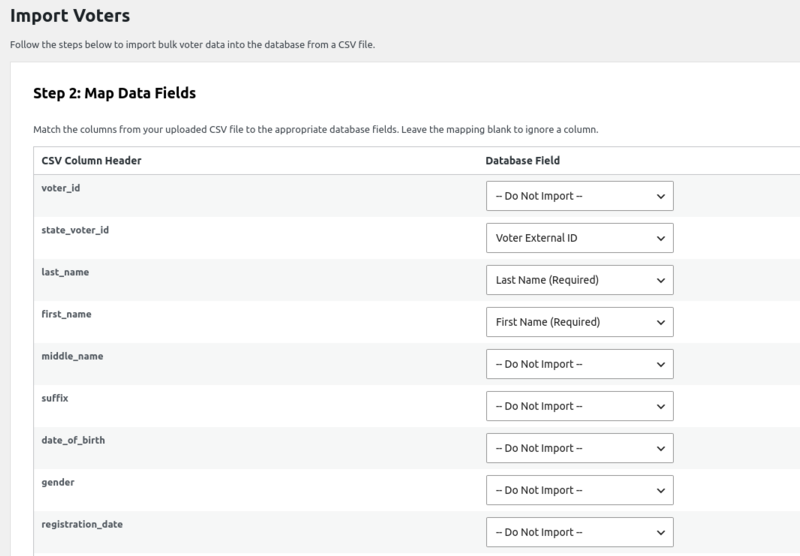Open the middle_name database field dropdown

[x=580, y=364]
